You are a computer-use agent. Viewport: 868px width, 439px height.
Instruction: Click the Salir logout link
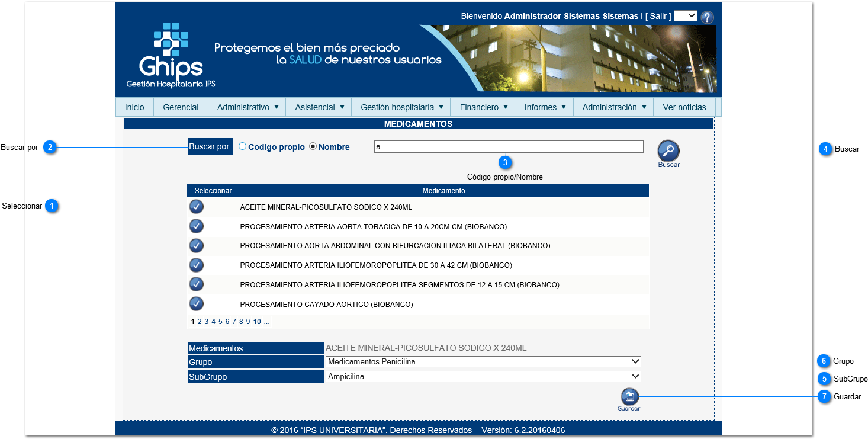[658, 16]
